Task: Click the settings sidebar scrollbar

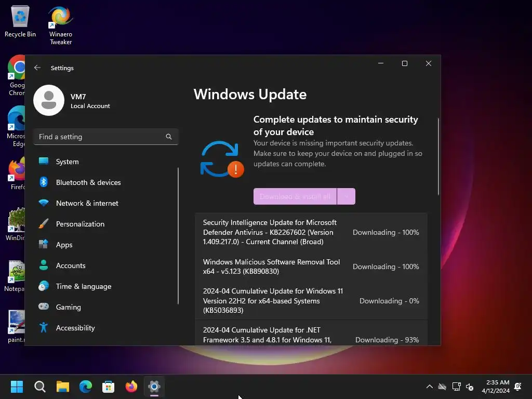Action: click(178, 236)
